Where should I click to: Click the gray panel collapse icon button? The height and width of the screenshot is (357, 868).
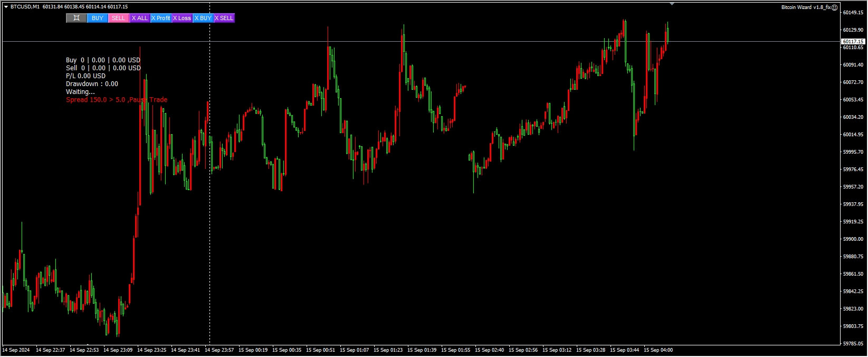click(x=77, y=18)
